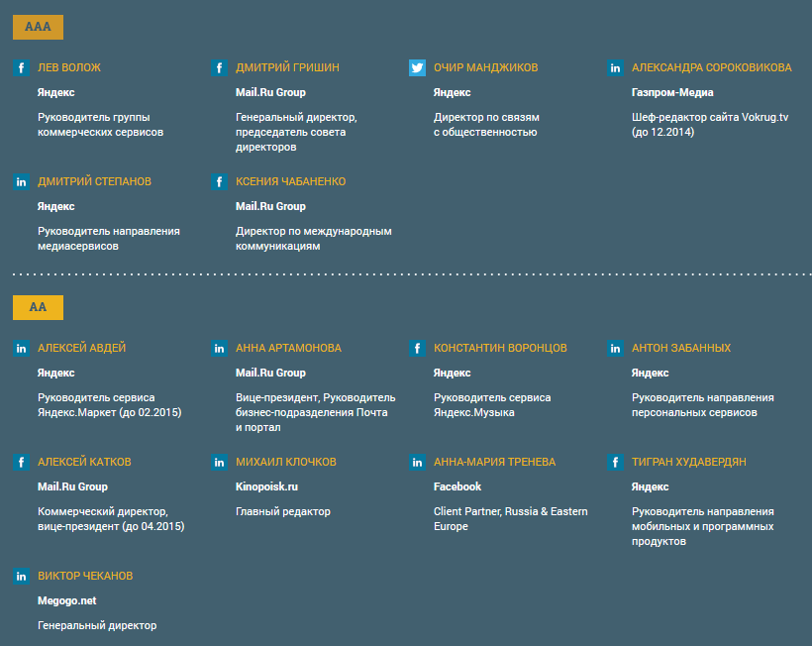
Task: Follow the Константин Воронцов name link
Action: pos(500,348)
